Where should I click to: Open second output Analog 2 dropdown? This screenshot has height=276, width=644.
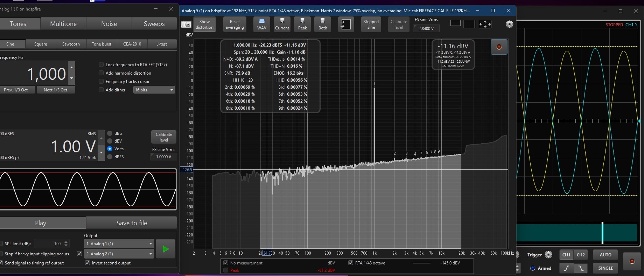coord(119,254)
